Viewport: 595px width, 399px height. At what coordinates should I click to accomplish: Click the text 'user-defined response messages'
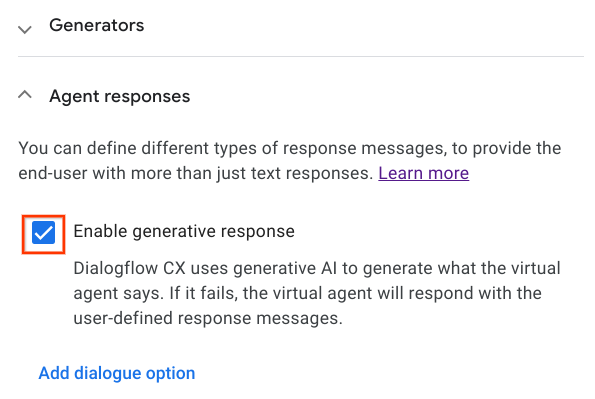coord(208,318)
